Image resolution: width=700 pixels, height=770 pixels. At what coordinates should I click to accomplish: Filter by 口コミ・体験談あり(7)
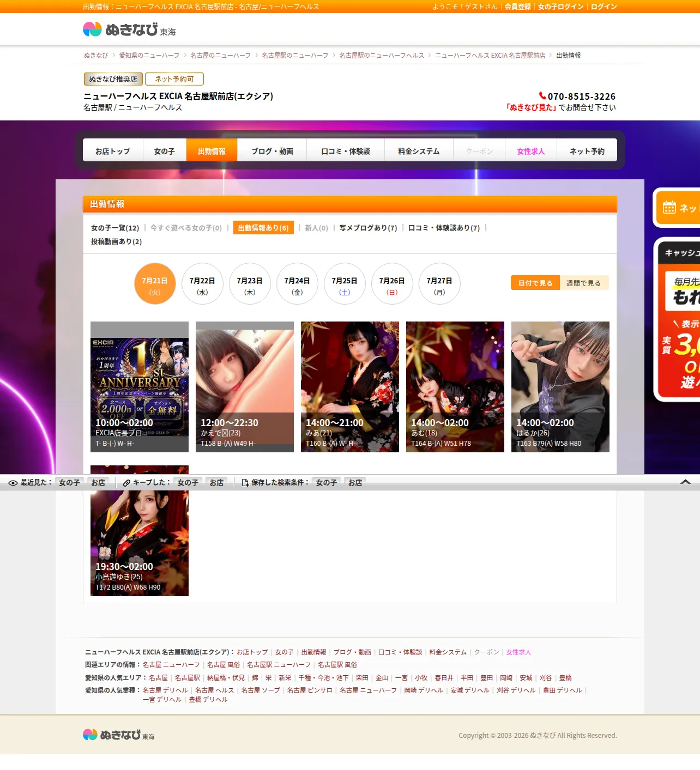click(x=444, y=228)
